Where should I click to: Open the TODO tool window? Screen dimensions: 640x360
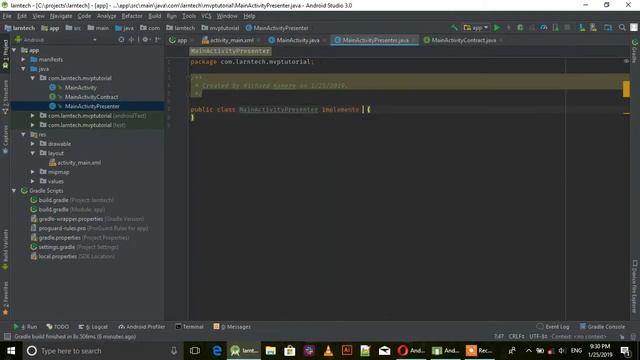pyautogui.click(x=58, y=327)
